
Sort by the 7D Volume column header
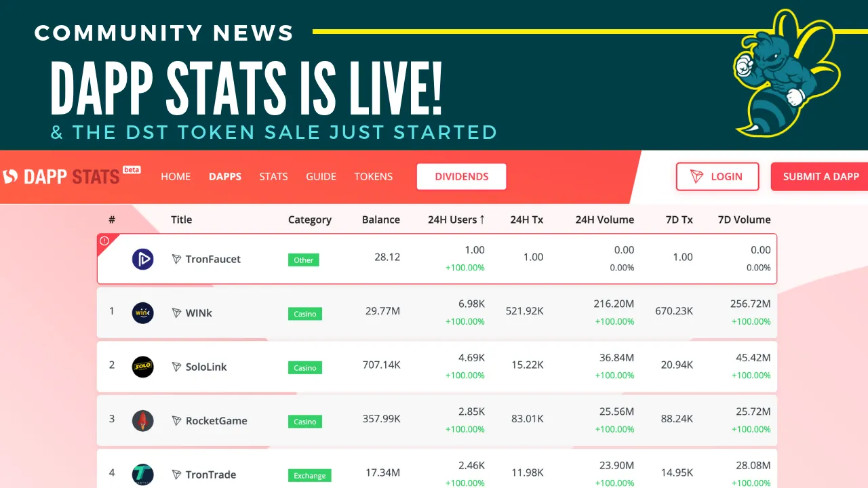(745, 220)
